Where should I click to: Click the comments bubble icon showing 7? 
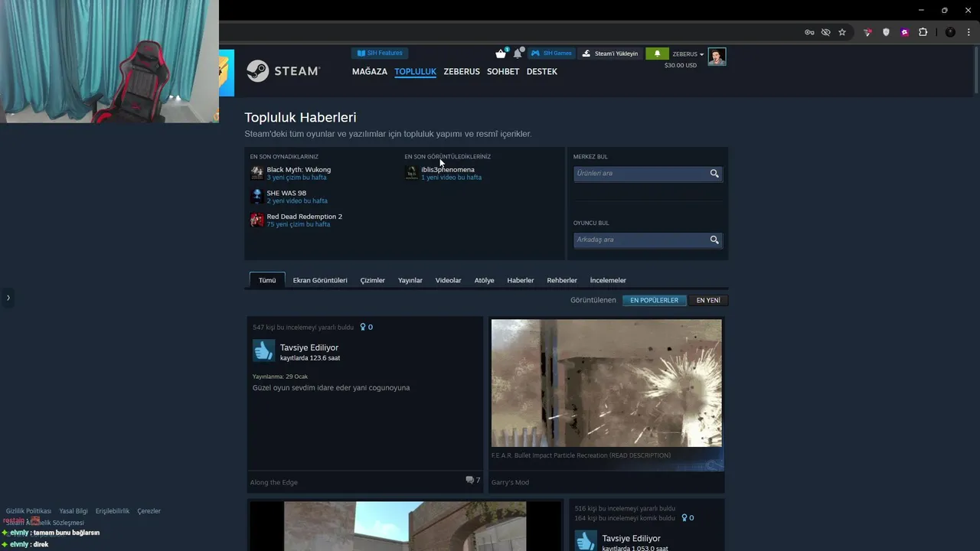(x=469, y=481)
